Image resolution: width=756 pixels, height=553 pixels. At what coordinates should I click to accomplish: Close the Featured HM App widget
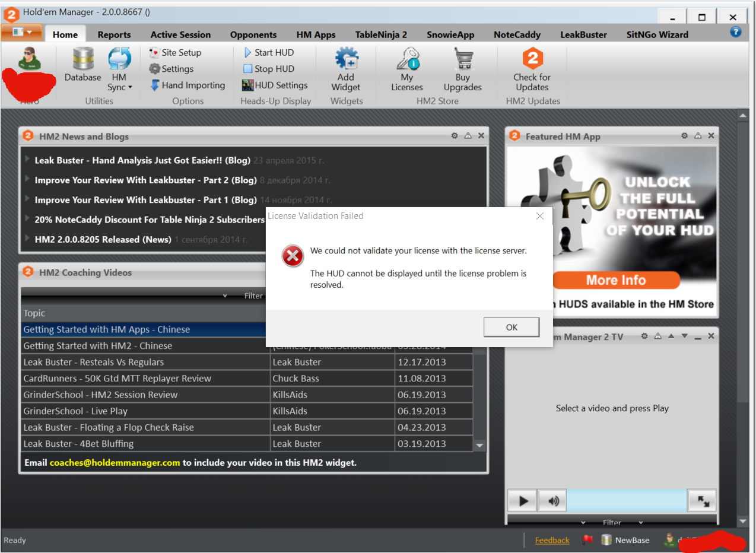[711, 136]
